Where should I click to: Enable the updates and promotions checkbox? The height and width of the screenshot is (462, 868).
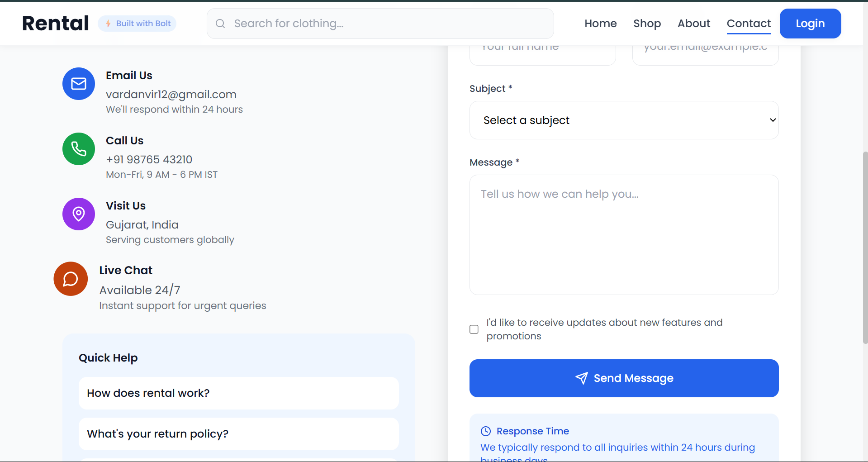click(x=474, y=329)
